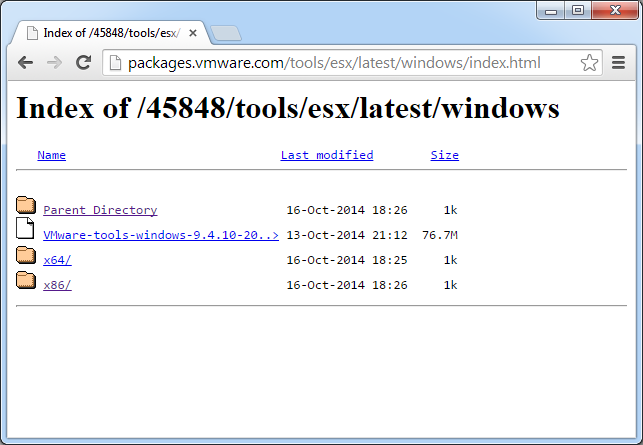Click the folder icon beside x86/
The height and width of the screenshot is (445, 643).
tap(26, 280)
